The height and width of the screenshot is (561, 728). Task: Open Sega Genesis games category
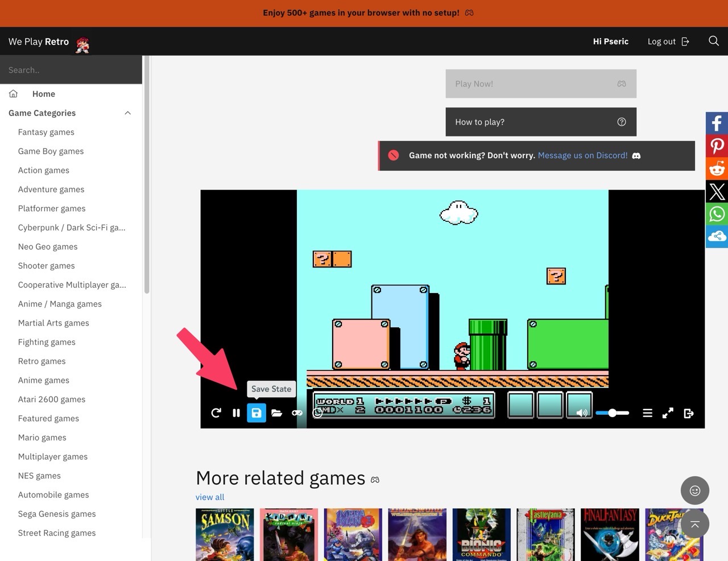coord(57,514)
